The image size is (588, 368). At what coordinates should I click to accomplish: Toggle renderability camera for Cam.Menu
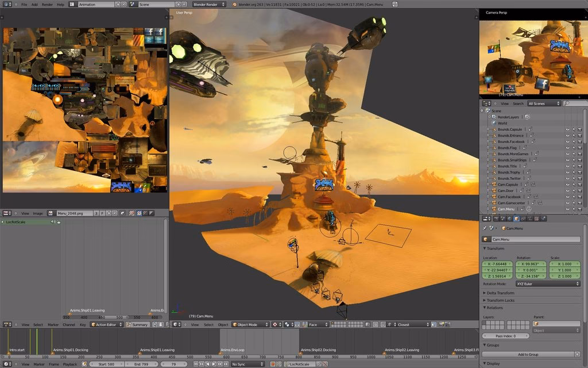tap(580, 209)
